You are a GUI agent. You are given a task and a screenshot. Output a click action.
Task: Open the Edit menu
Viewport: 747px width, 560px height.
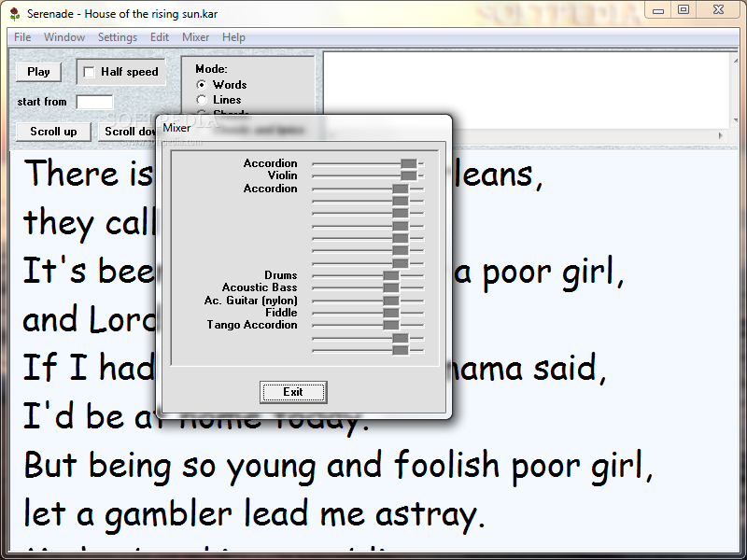pos(160,37)
